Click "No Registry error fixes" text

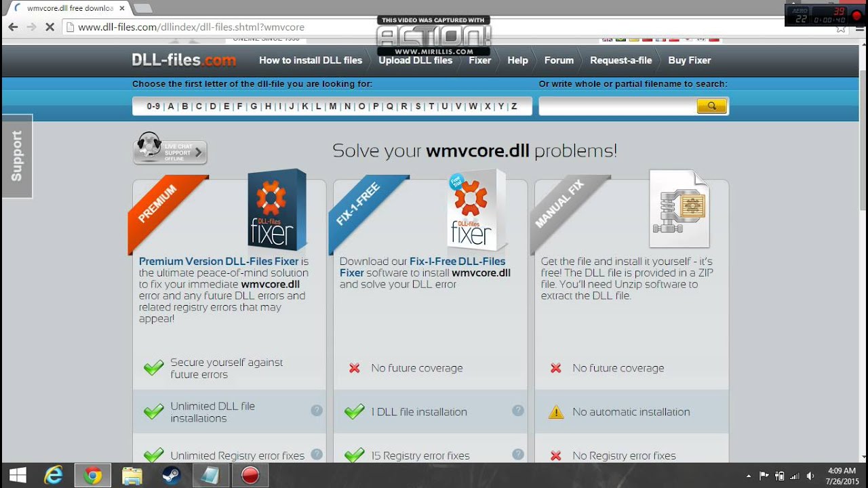pyautogui.click(x=624, y=455)
